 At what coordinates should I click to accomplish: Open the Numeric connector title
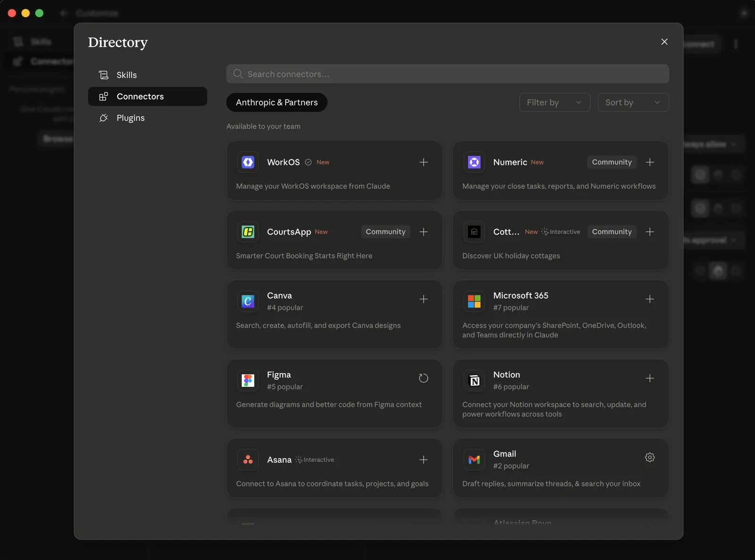click(510, 162)
